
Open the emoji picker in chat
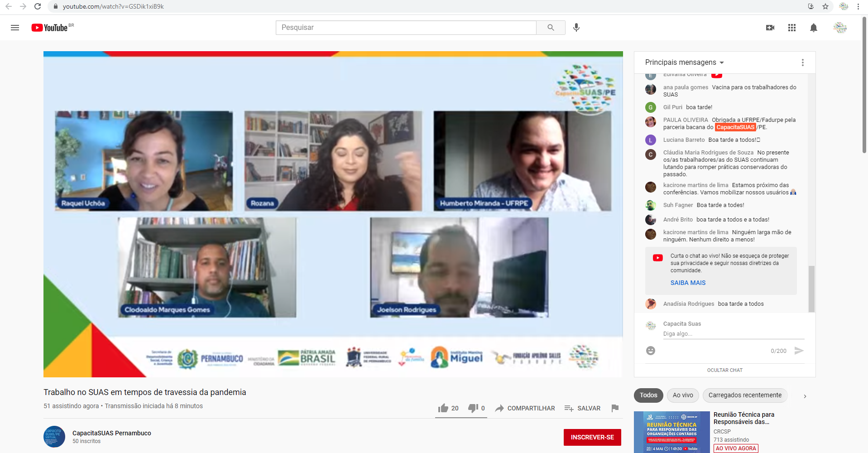(x=651, y=351)
